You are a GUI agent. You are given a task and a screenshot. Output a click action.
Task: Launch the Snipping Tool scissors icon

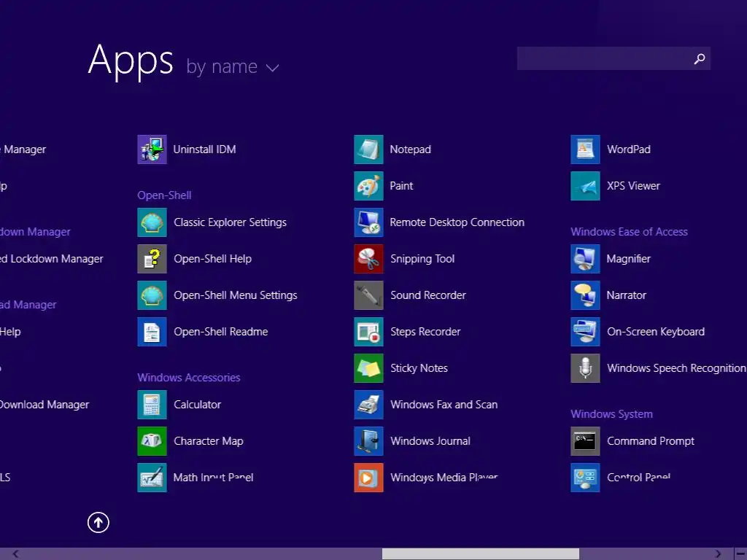(x=368, y=259)
